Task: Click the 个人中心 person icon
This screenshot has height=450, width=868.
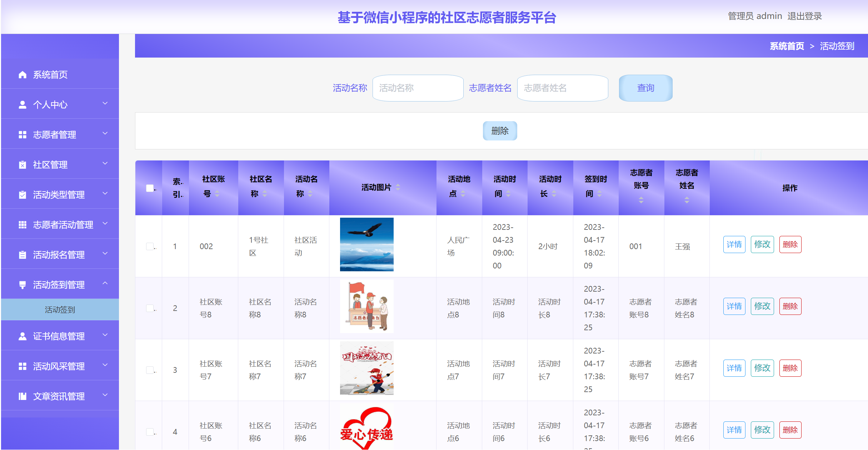Action: [23, 104]
